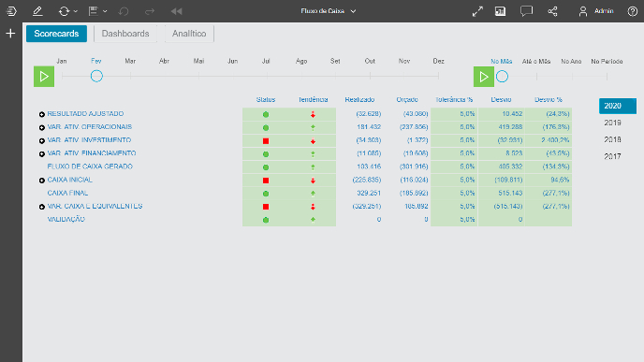Viewport: 644px width, 362px height.
Task: Open the edit pencil tool
Action: click(x=37, y=11)
